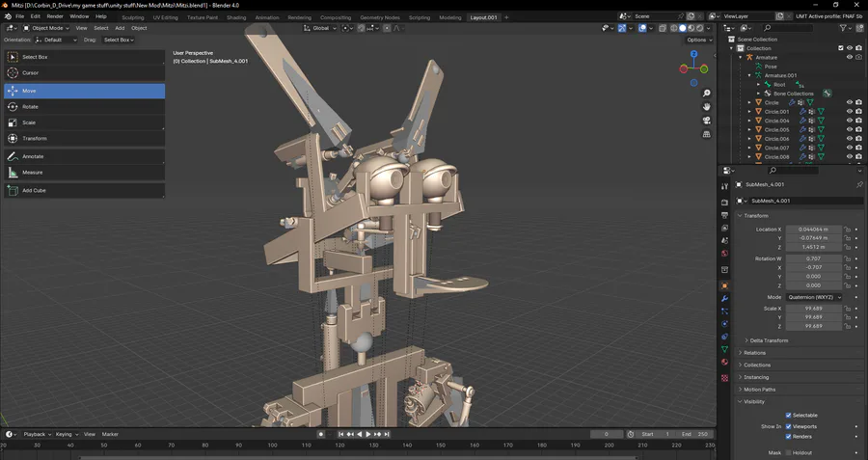This screenshot has height=460, width=868.
Task: Switch perspective/orthographic grid icon
Action: [x=706, y=134]
